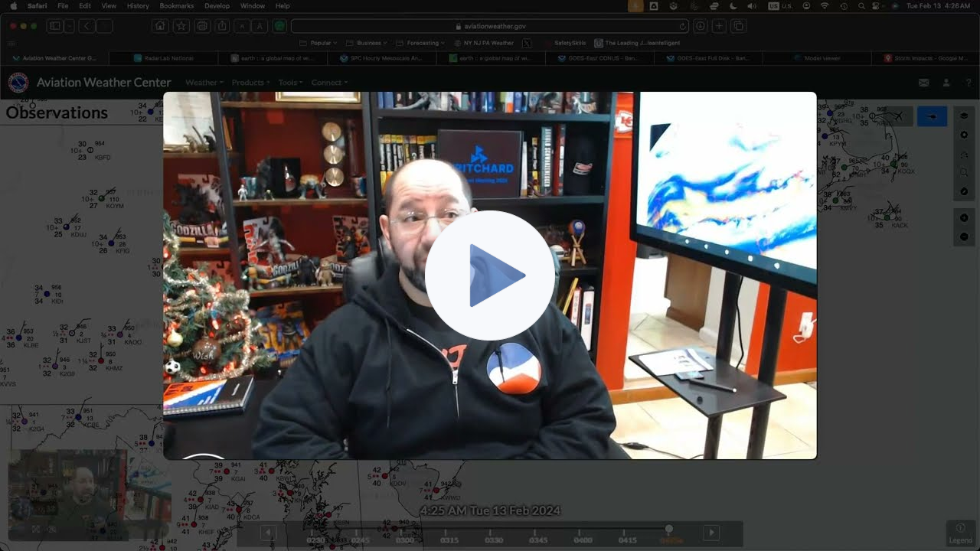The height and width of the screenshot is (551, 980).
Task: Open the map layers panel
Action: [x=964, y=116]
